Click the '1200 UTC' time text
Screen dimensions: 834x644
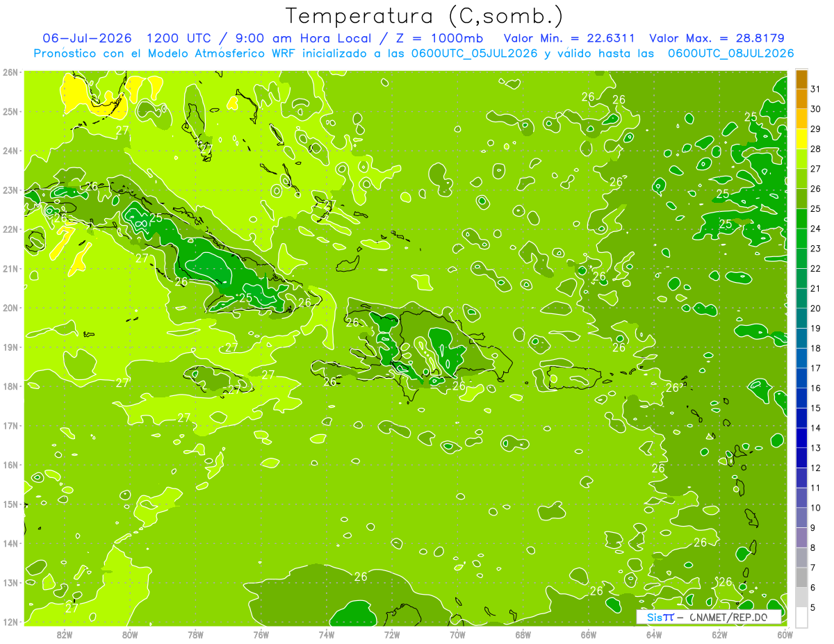[x=181, y=38]
